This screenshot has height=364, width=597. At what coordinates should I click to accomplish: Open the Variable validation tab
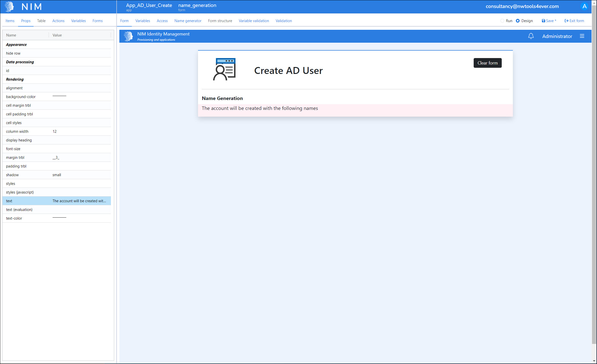[x=254, y=21]
